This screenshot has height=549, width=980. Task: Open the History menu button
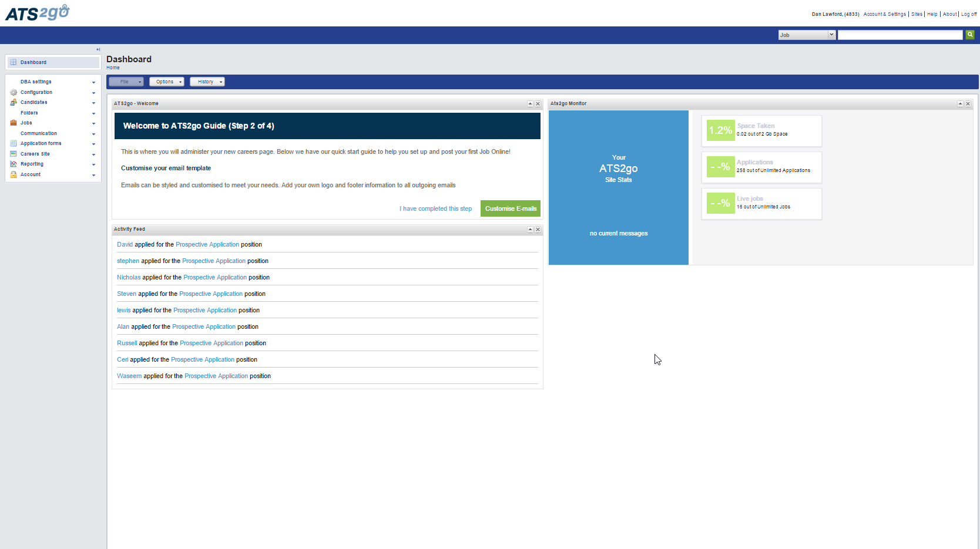click(x=207, y=82)
